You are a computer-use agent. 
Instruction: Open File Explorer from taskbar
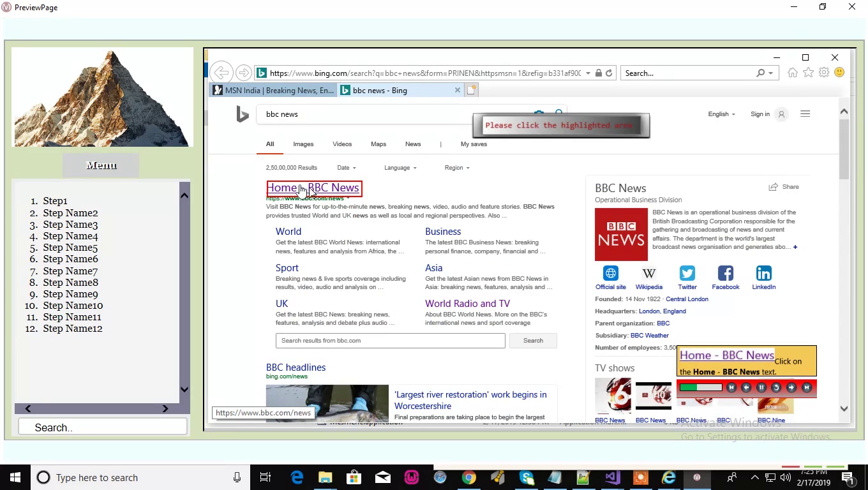(325, 477)
